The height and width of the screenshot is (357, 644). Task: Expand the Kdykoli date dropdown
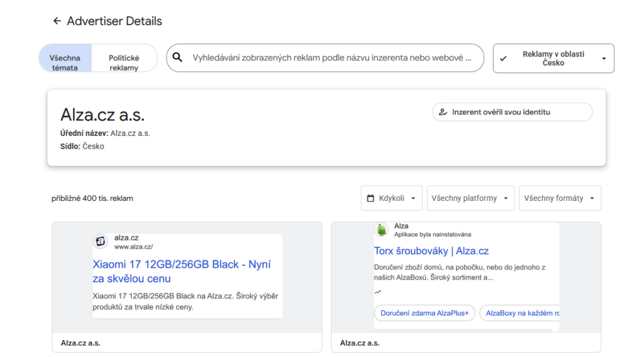click(x=391, y=198)
